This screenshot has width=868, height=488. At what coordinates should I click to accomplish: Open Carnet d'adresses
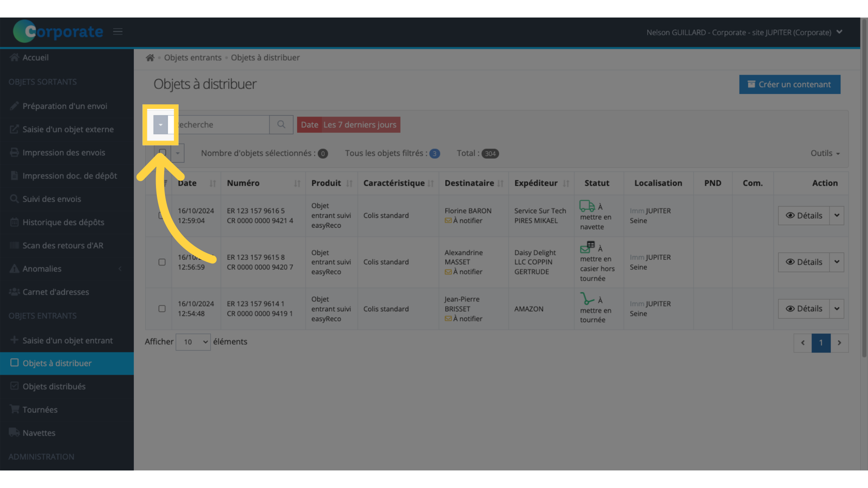pyautogui.click(x=67, y=292)
